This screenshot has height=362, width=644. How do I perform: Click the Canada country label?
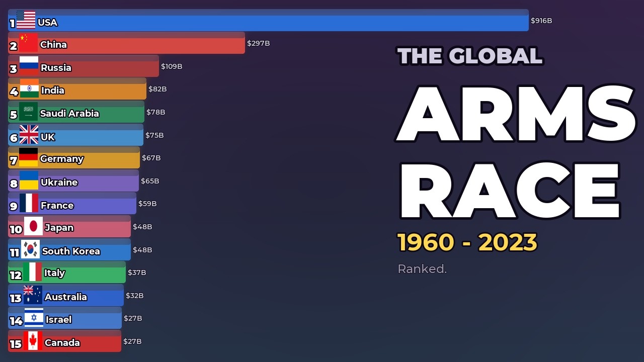click(x=62, y=342)
